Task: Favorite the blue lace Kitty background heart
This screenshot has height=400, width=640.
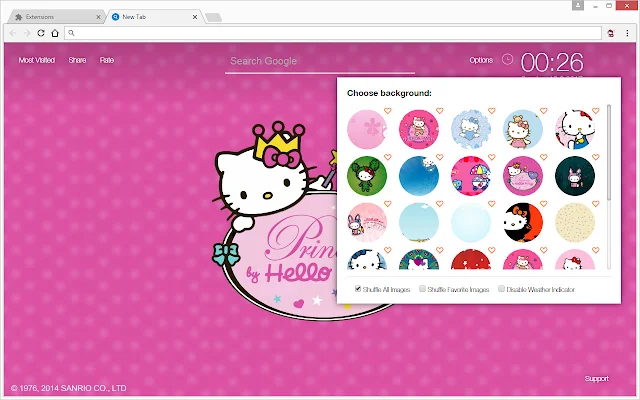Action: coord(491,111)
